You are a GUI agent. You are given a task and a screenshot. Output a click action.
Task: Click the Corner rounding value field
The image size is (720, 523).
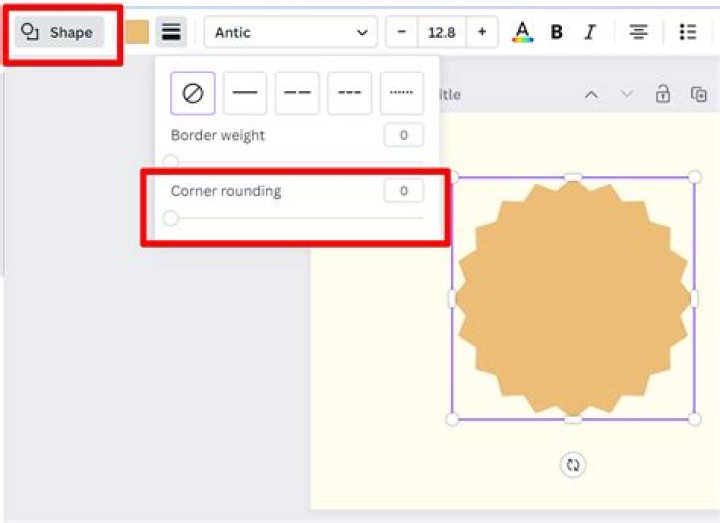[404, 191]
